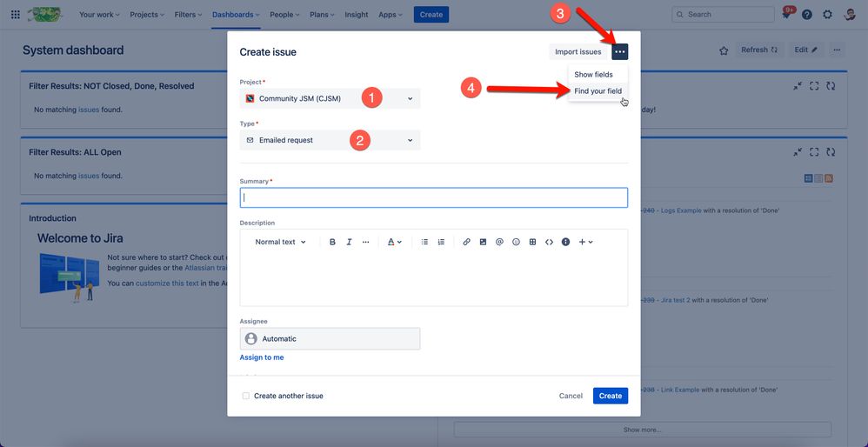Open Insight in the navigation bar

357,15
